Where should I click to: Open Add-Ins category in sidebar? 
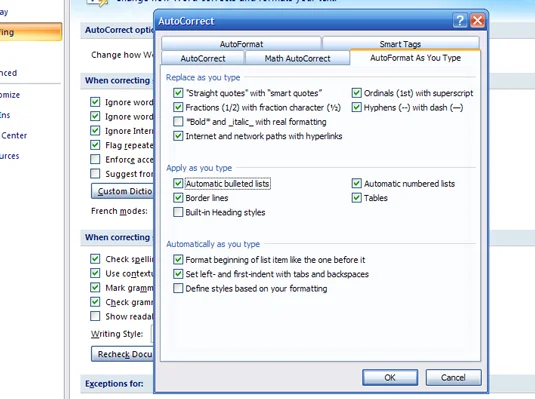click(5, 115)
